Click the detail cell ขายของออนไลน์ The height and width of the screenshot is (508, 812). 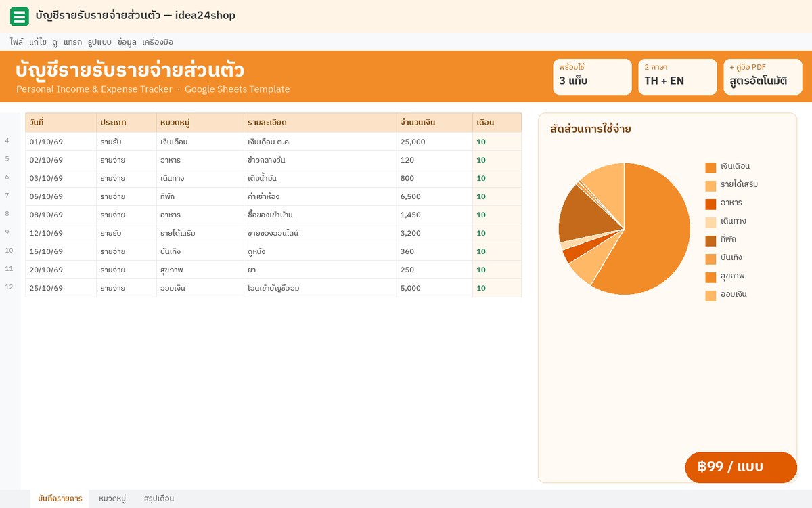[x=320, y=233]
